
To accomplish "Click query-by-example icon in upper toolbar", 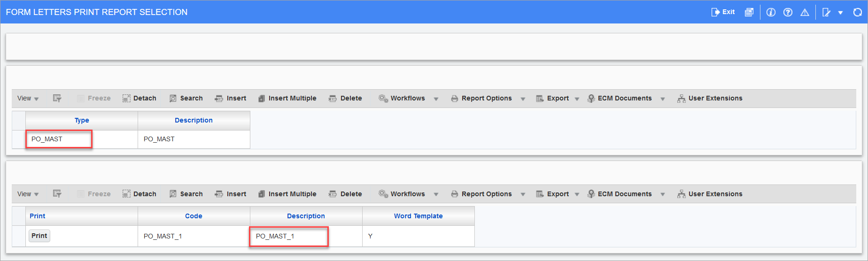I will [57, 98].
